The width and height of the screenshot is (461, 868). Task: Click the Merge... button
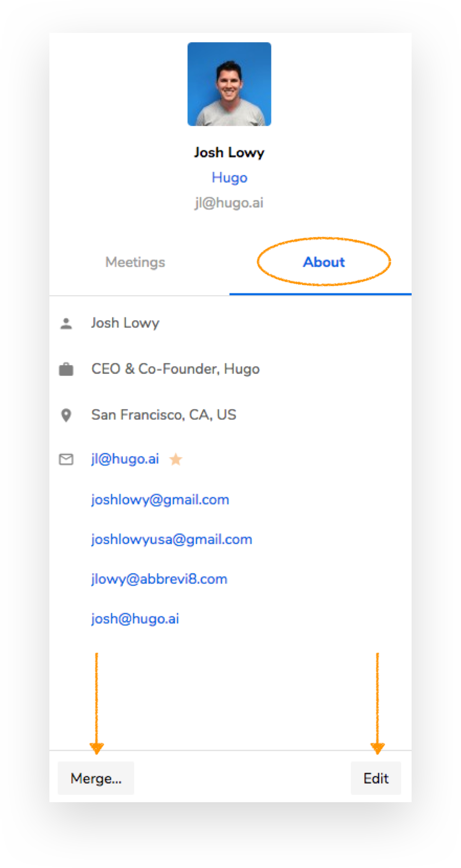point(96,779)
